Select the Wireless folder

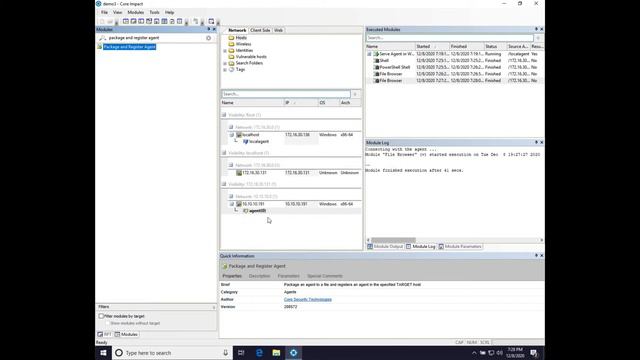(x=243, y=44)
